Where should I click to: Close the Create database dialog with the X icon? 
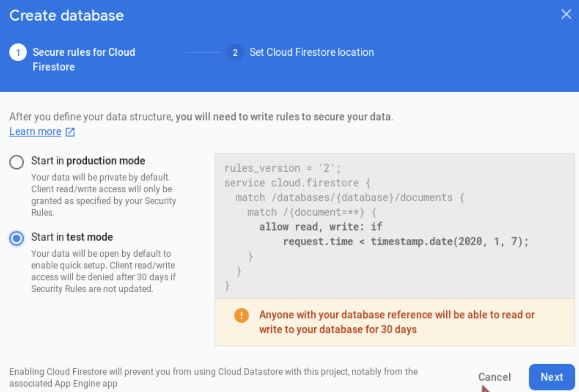[x=566, y=14]
